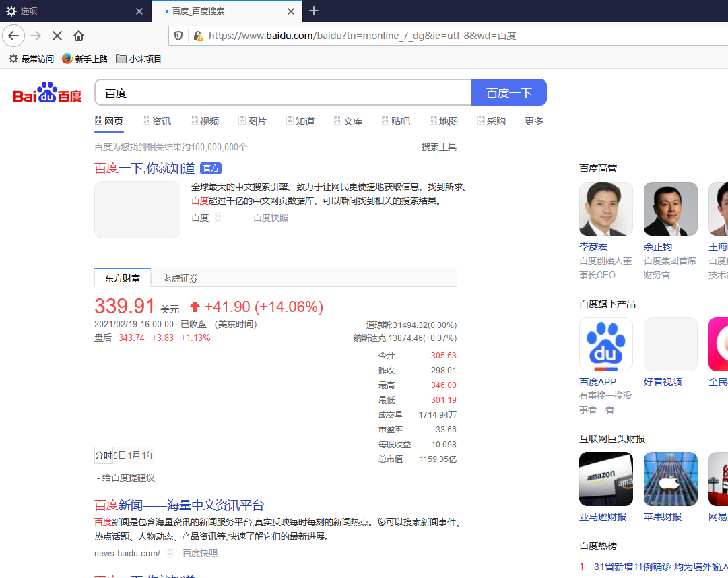
Task: Click the first result thumbnail placeholder
Action: point(137,210)
